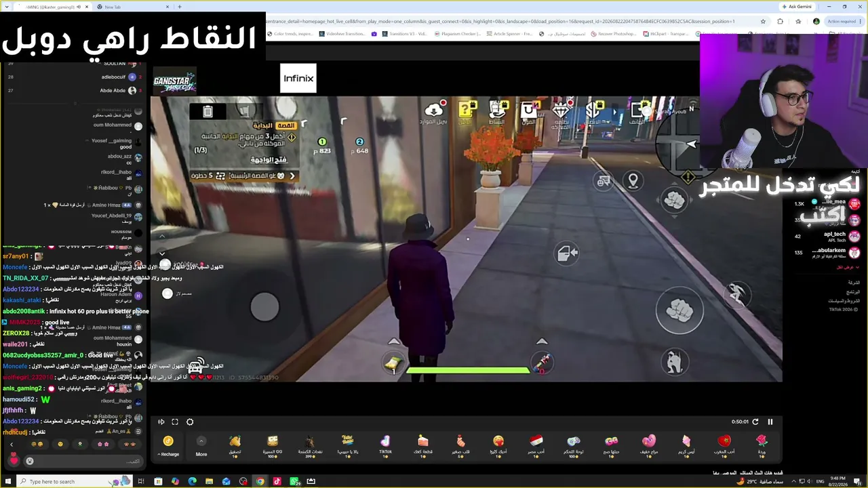Viewport: 868px width, 488px height.
Task: Send the finger heart gift (قلب صغير)
Action: tap(460, 445)
